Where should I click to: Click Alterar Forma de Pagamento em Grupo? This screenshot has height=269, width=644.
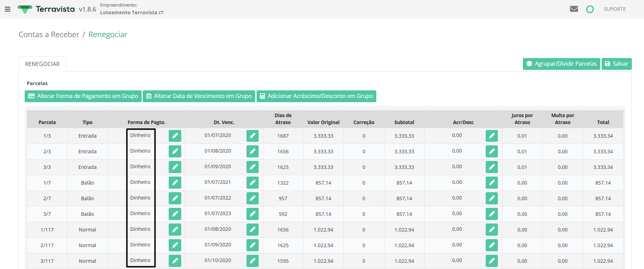tap(83, 96)
